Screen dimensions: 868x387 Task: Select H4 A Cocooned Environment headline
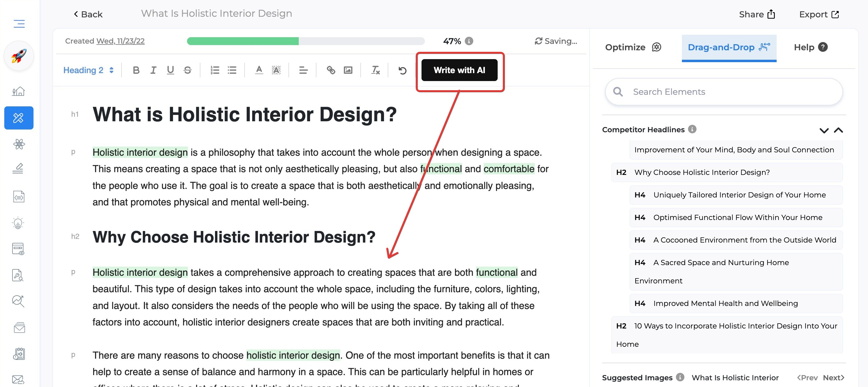pyautogui.click(x=736, y=240)
